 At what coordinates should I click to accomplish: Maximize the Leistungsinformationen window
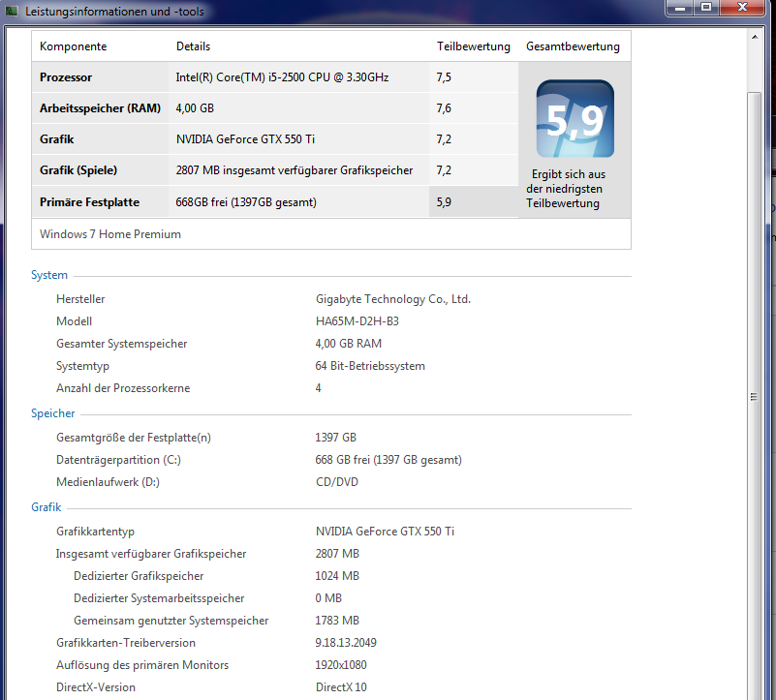point(706,8)
